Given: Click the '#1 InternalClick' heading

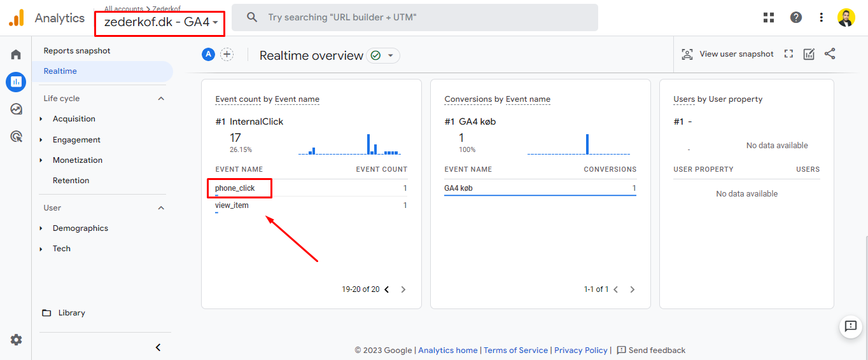Looking at the screenshot, I should [x=249, y=121].
